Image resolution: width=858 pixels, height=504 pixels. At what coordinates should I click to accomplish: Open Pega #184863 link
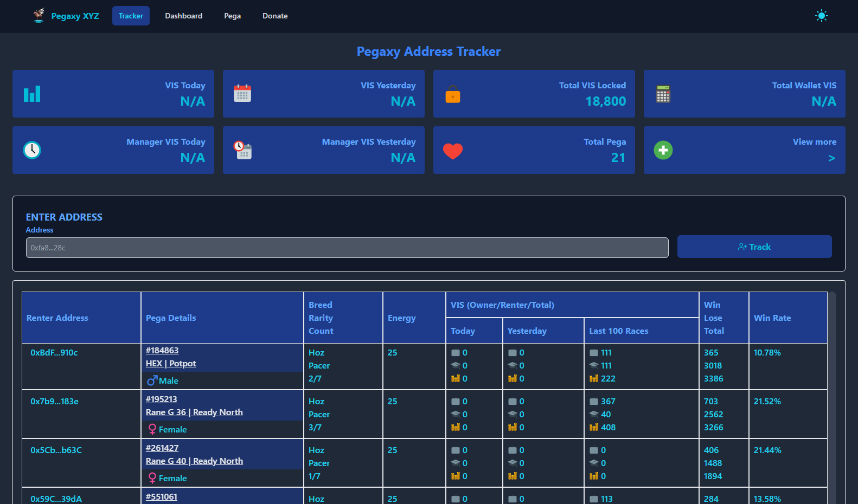[162, 351]
